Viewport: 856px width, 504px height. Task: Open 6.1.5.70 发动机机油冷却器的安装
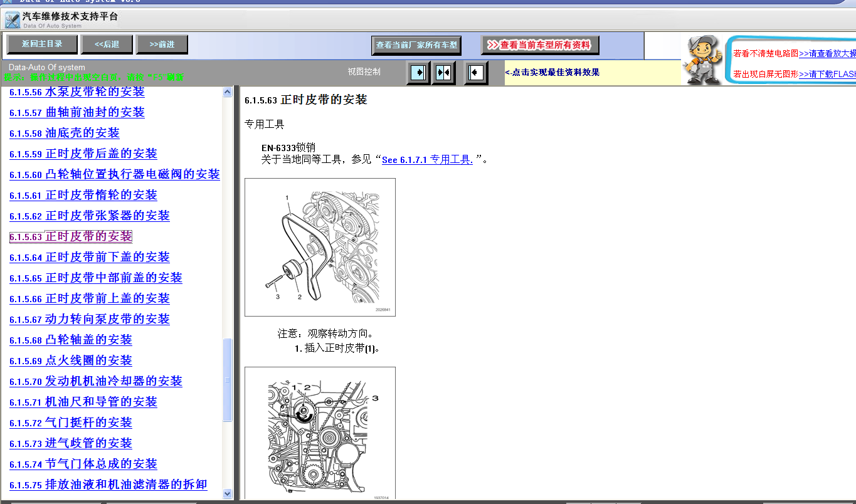(96, 381)
